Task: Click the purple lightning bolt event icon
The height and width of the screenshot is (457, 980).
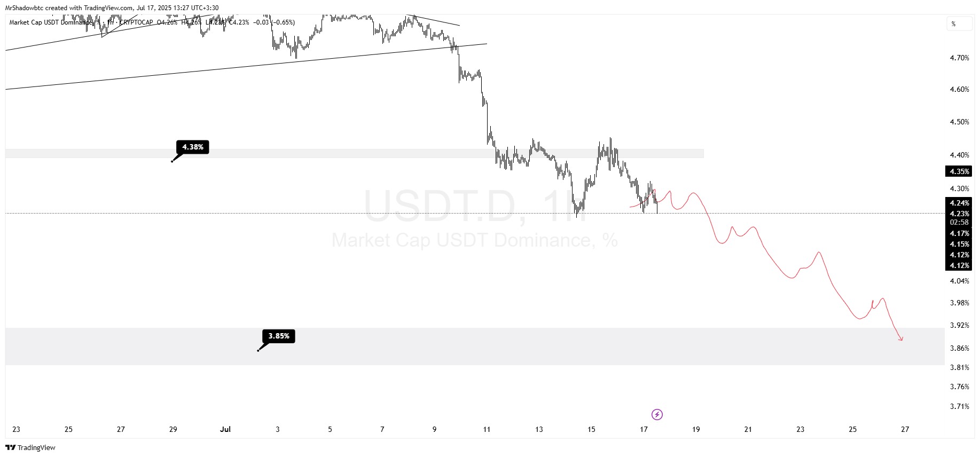Action: [657, 414]
